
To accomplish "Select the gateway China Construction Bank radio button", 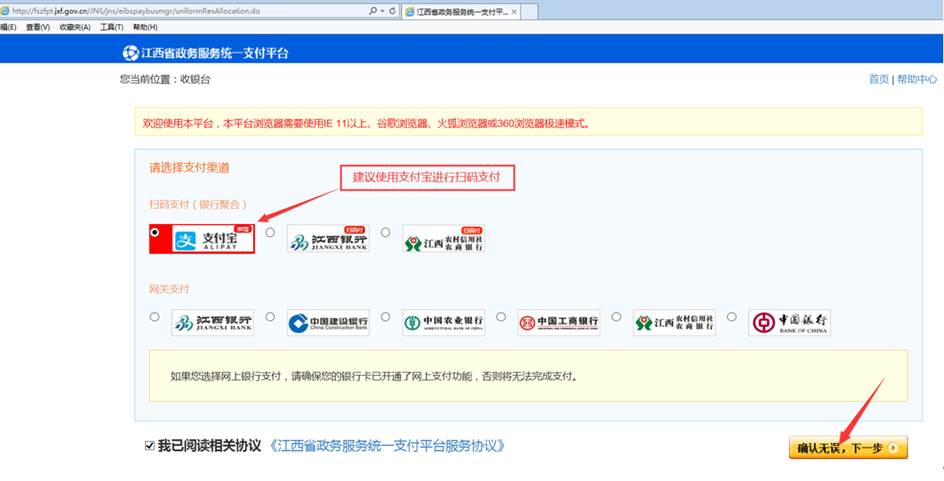I will pyautogui.click(x=270, y=317).
